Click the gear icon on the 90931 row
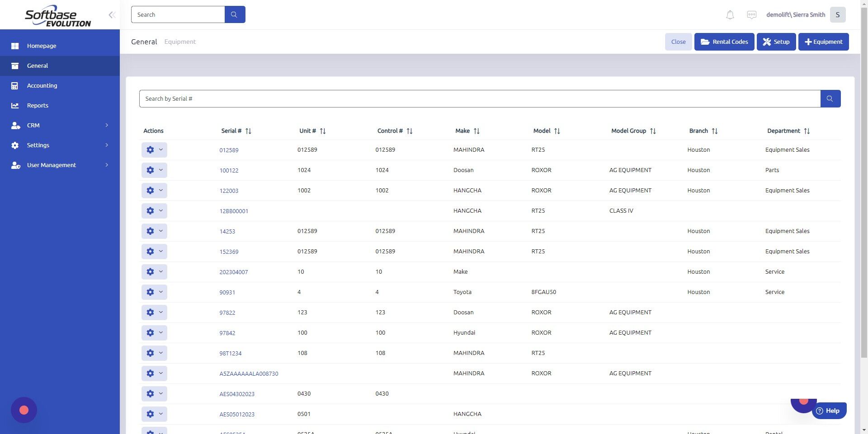The image size is (868, 434). click(150, 292)
